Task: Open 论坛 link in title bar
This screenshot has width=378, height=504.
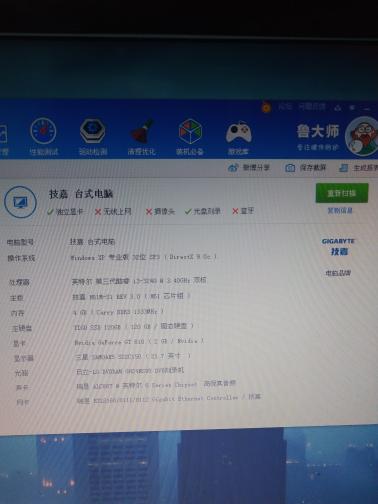Action: tap(285, 107)
